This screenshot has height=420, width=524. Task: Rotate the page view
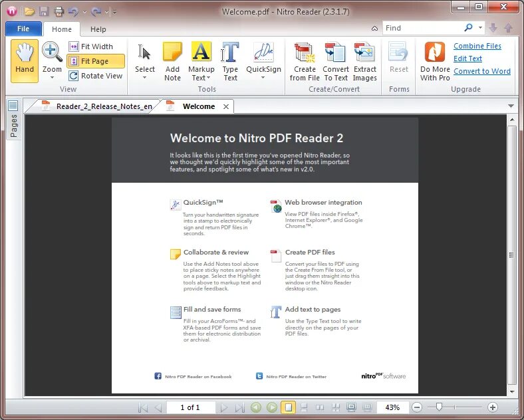click(x=96, y=76)
